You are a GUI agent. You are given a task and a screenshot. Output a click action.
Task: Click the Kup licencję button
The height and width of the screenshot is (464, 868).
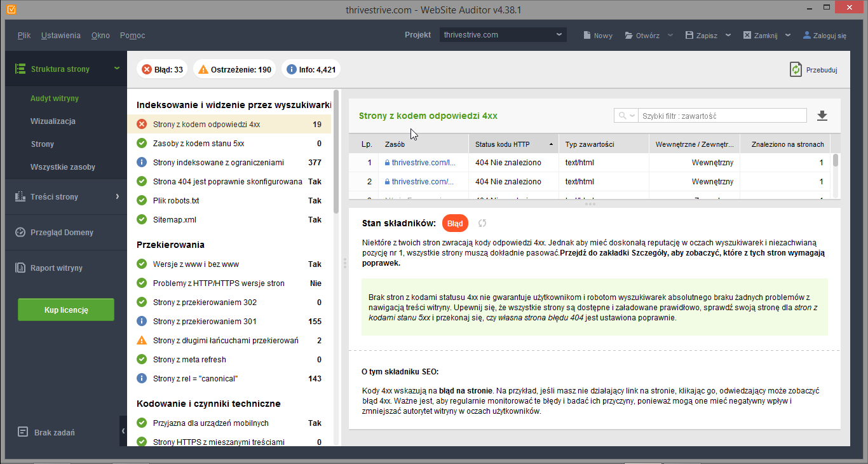click(x=66, y=310)
